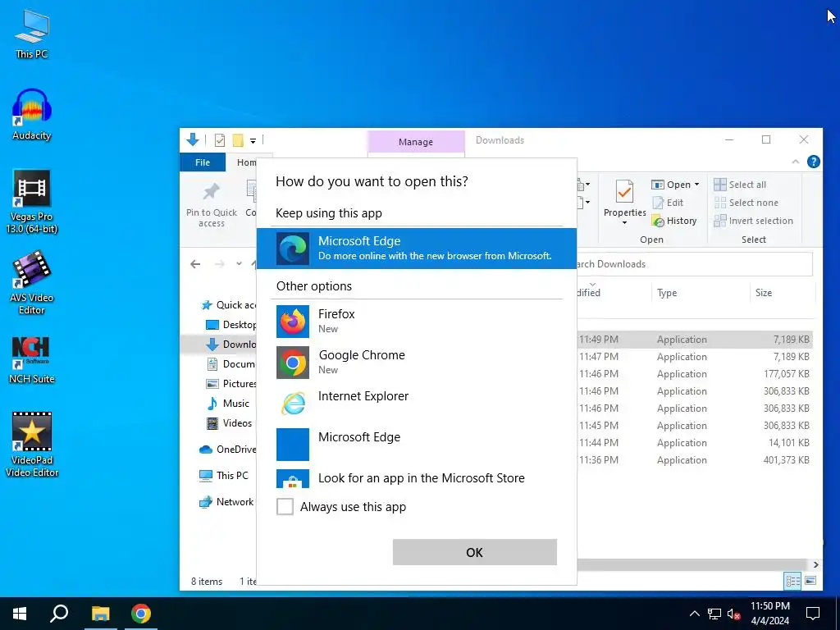The image size is (840, 630).
Task: Click Select all in the ribbon
Action: click(740, 185)
